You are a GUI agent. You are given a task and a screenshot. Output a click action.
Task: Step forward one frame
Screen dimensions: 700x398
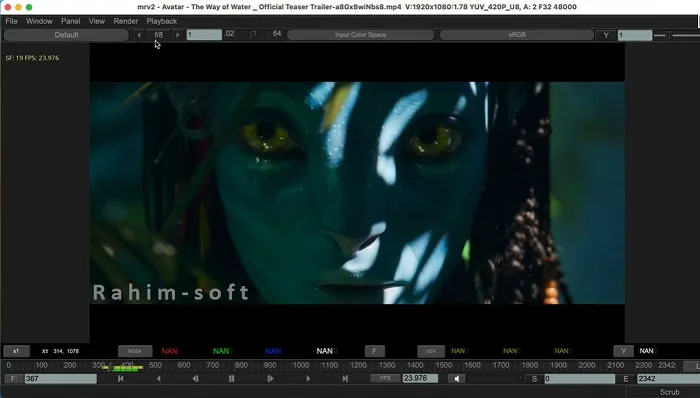point(270,378)
